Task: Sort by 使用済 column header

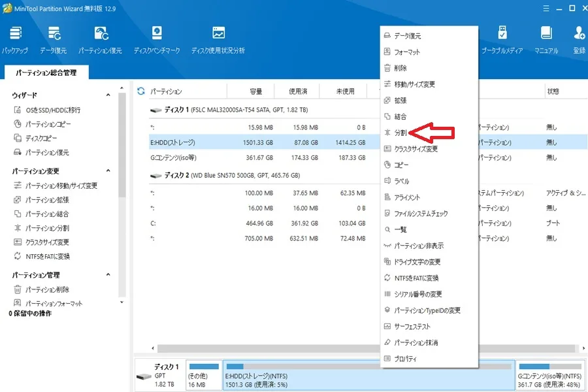Action: coord(297,91)
